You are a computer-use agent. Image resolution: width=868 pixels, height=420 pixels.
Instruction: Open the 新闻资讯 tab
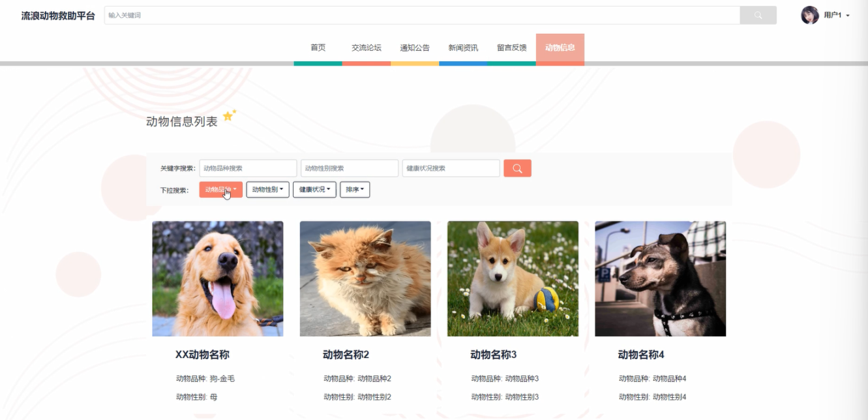coord(463,48)
